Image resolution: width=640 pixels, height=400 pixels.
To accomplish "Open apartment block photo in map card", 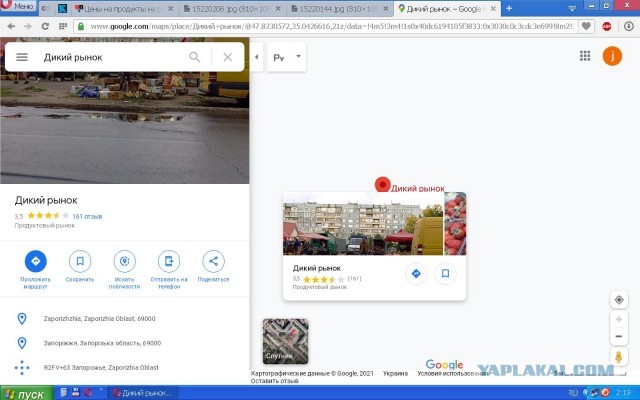I will pyautogui.click(x=363, y=224).
